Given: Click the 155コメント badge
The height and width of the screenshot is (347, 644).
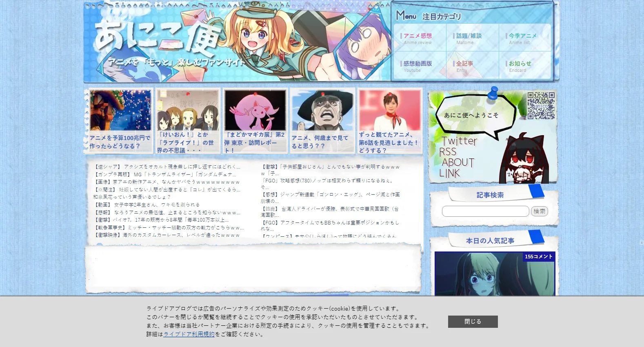Looking at the screenshot, I should pos(539,256).
